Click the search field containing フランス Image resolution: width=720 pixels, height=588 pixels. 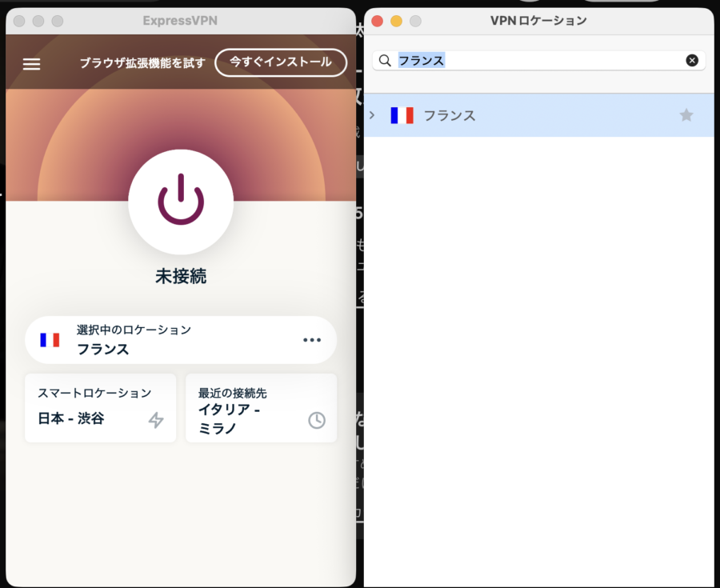(538, 60)
